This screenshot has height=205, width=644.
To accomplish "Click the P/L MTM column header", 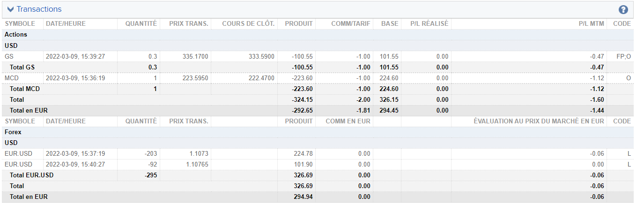I will pyautogui.click(x=592, y=23).
